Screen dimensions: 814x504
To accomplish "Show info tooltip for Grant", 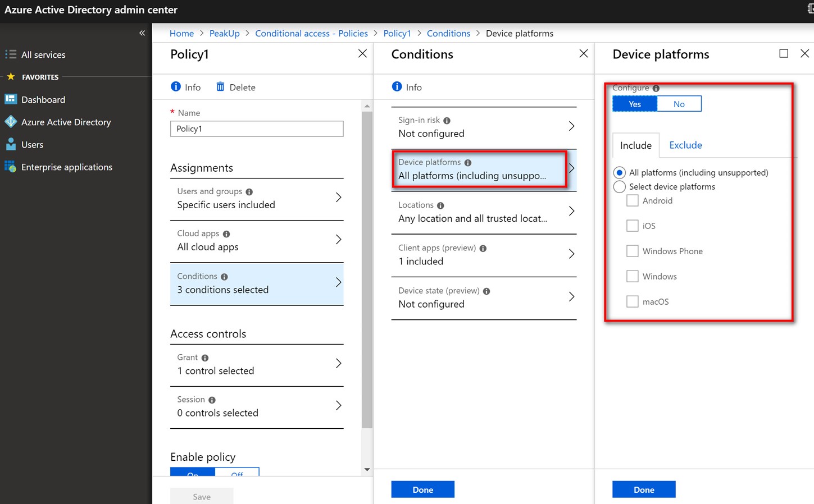I will pyautogui.click(x=205, y=358).
